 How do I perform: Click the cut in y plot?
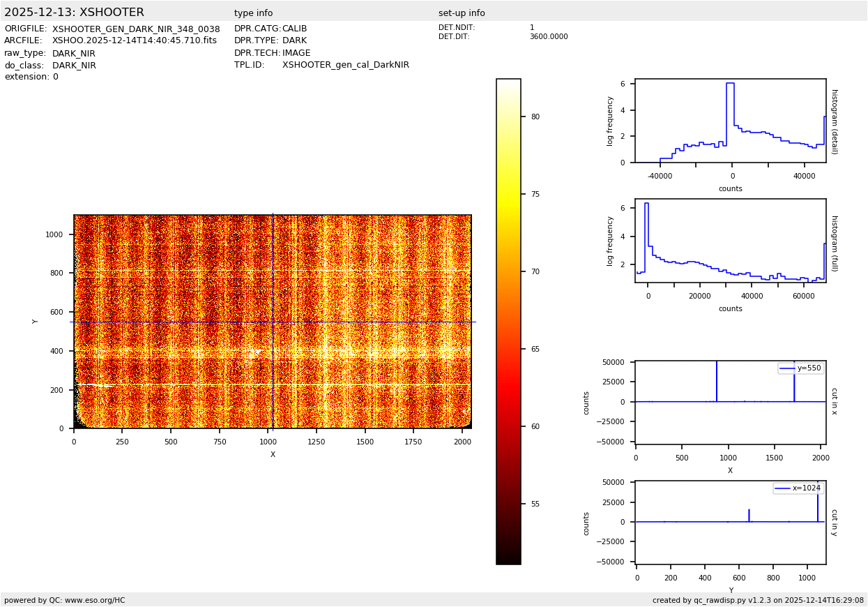point(730,522)
